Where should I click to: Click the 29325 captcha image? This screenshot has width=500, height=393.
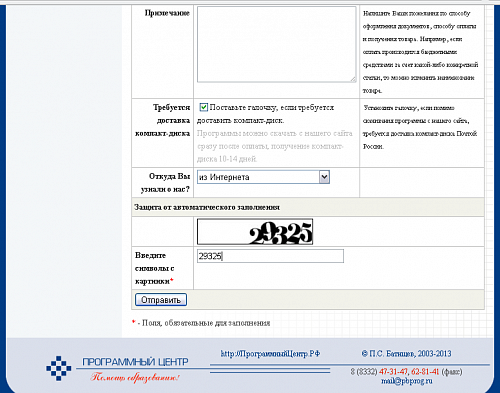pos(255,232)
